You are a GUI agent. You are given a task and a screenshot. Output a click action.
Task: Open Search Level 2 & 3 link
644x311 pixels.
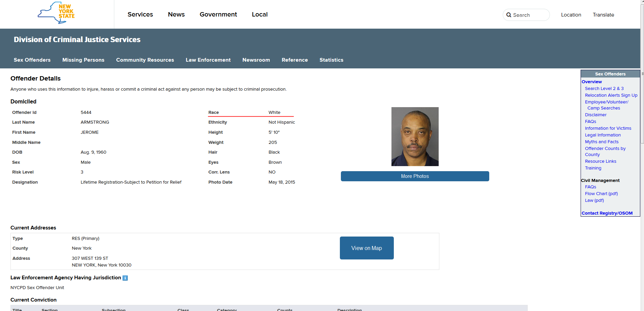click(604, 89)
